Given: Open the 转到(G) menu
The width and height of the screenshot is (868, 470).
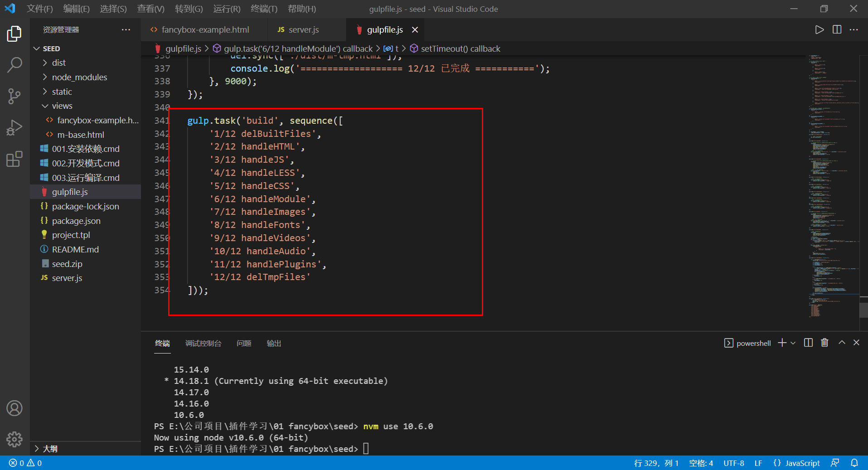Looking at the screenshot, I should (x=189, y=9).
